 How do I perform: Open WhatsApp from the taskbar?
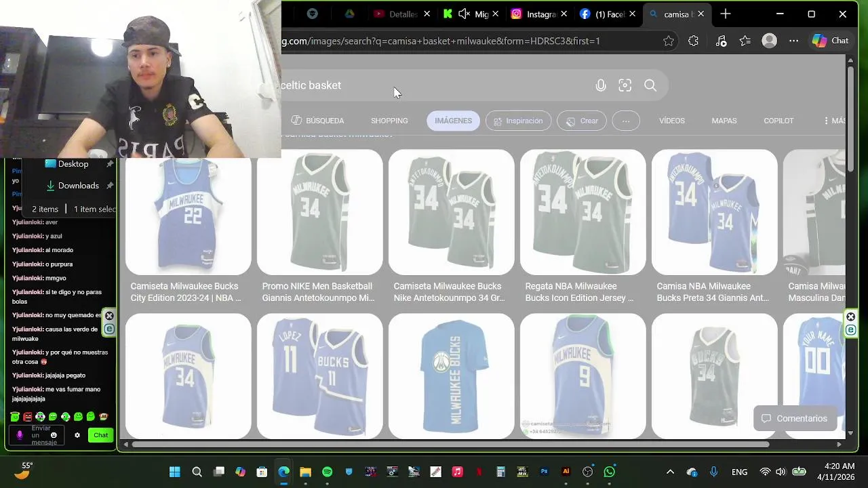point(610,472)
